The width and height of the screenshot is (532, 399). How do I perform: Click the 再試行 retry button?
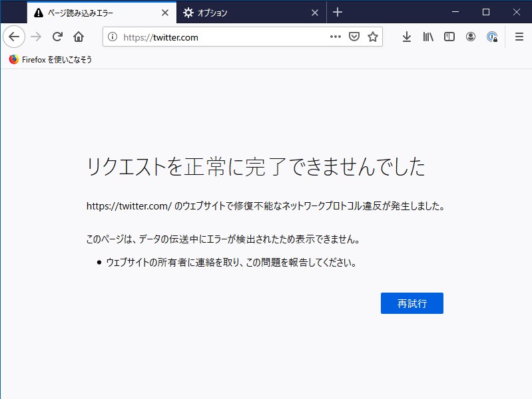click(412, 303)
